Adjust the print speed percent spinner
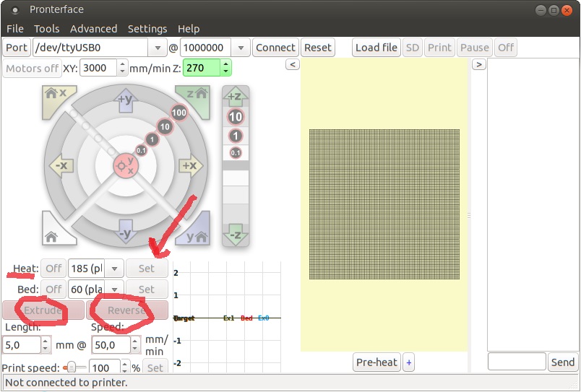 coord(125,367)
